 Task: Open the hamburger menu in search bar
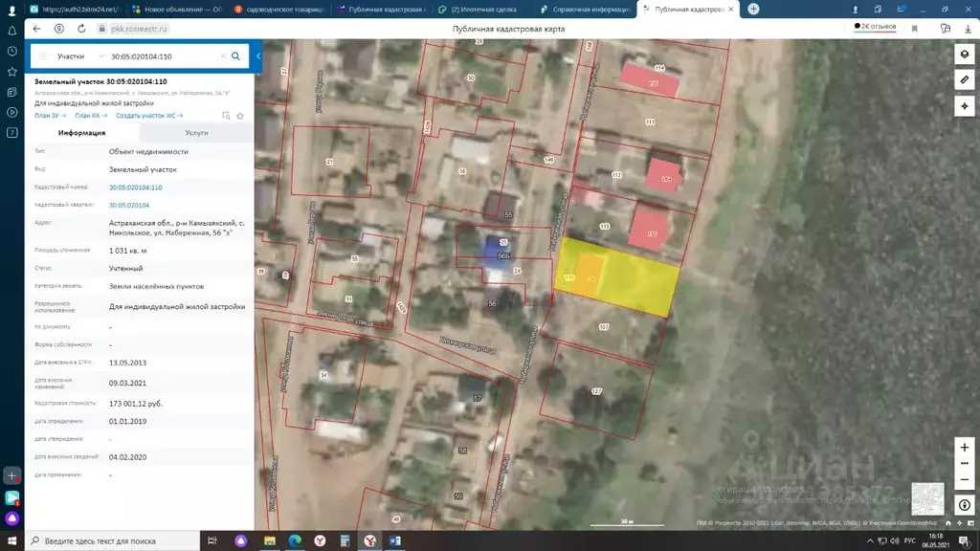[42, 56]
